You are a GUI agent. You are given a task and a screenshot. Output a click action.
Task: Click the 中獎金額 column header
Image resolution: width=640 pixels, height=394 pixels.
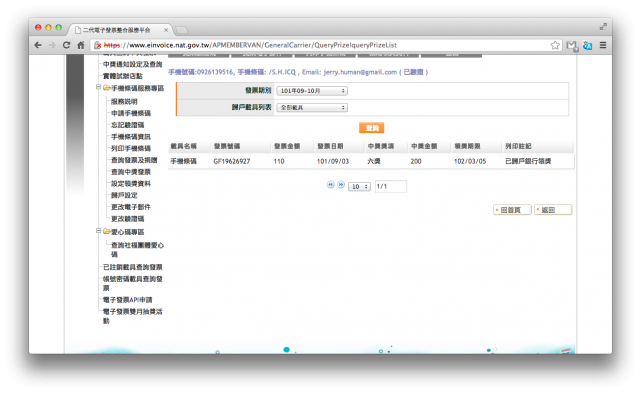click(x=424, y=146)
